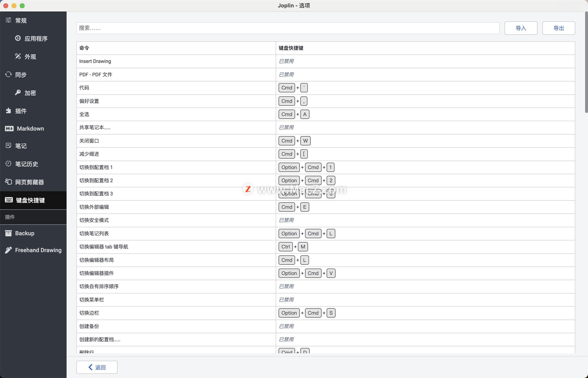Click the Markdown M icon
Image resolution: width=588 pixels, height=378 pixels.
(9, 129)
